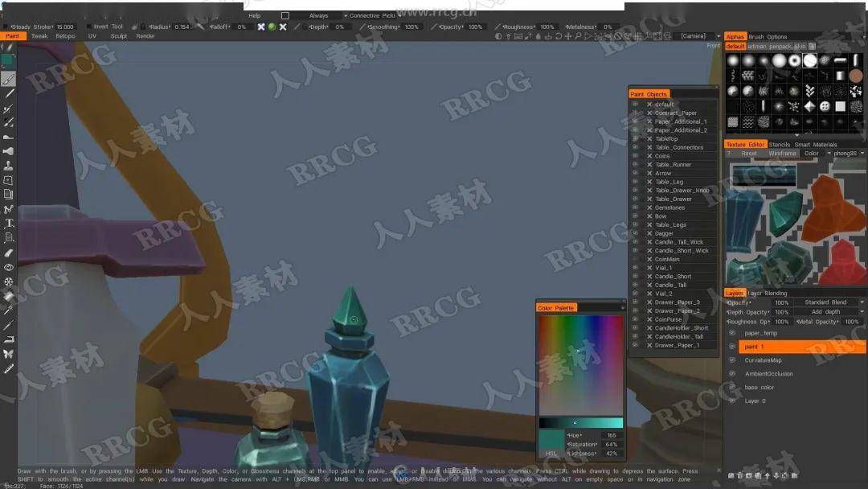Click the green sphere icon in top bar
The height and width of the screenshot is (489, 868).
pyautogui.click(x=272, y=27)
